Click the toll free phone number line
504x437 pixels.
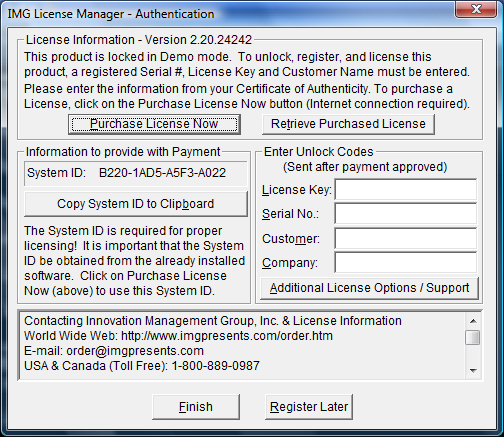click(142, 366)
